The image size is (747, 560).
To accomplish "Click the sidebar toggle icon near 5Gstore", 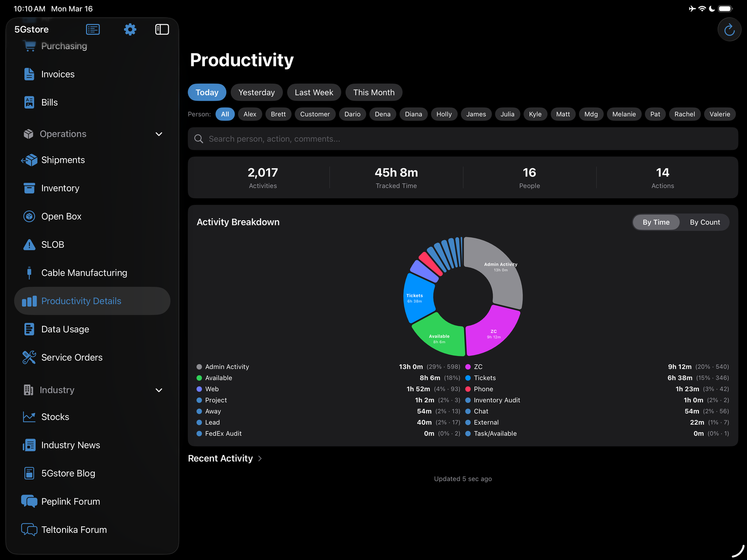I will pos(162,29).
